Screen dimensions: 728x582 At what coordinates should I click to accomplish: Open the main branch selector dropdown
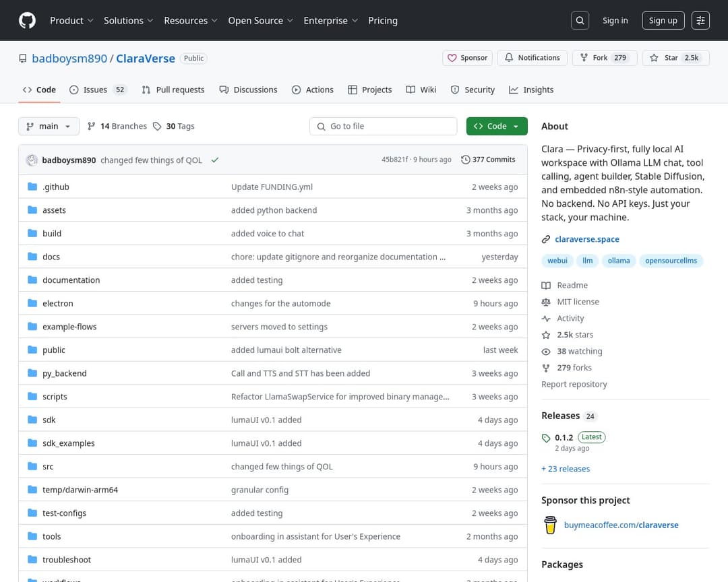click(49, 126)
